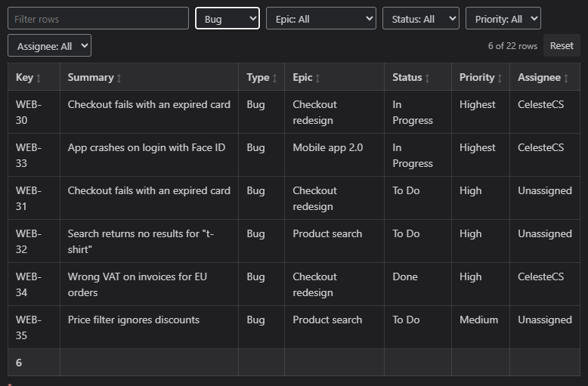Screen dimensions: 588x386
Task: Select the WEB-32 key cell
Action: [x=34, y=241]
